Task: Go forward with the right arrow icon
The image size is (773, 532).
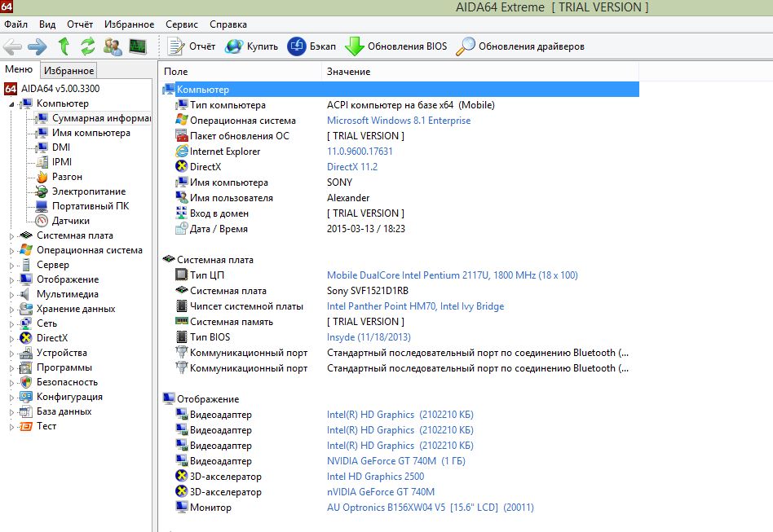Action: click(38, 46)
